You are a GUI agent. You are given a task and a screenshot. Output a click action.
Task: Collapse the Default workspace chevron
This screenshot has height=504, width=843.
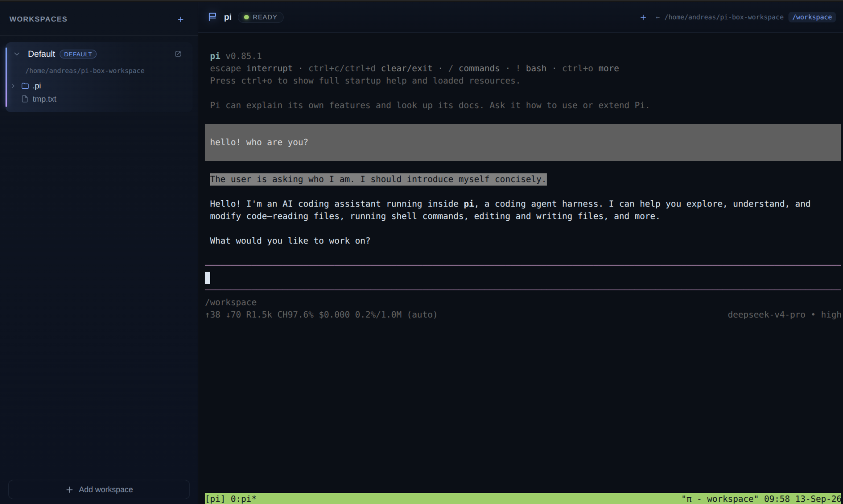pos(17,54)
